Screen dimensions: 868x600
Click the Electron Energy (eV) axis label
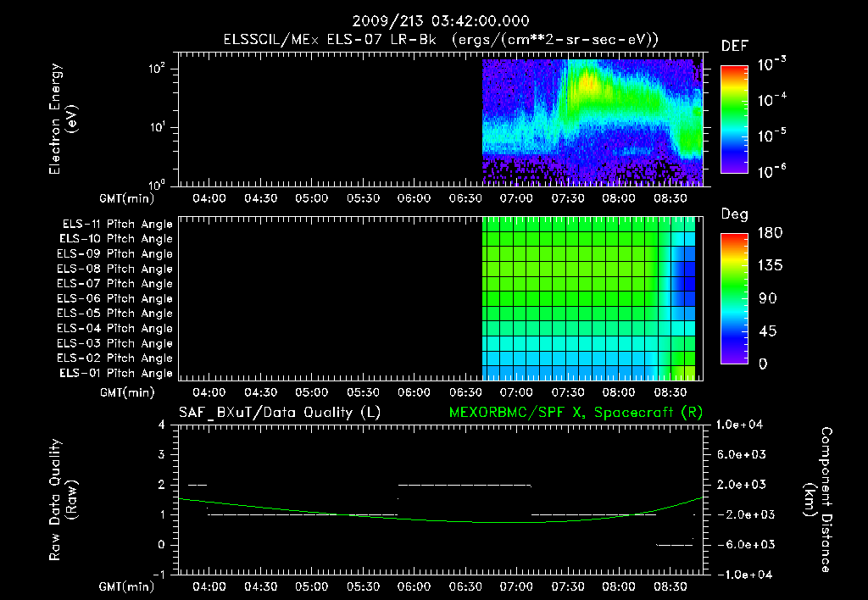click(x=63, y=119)
